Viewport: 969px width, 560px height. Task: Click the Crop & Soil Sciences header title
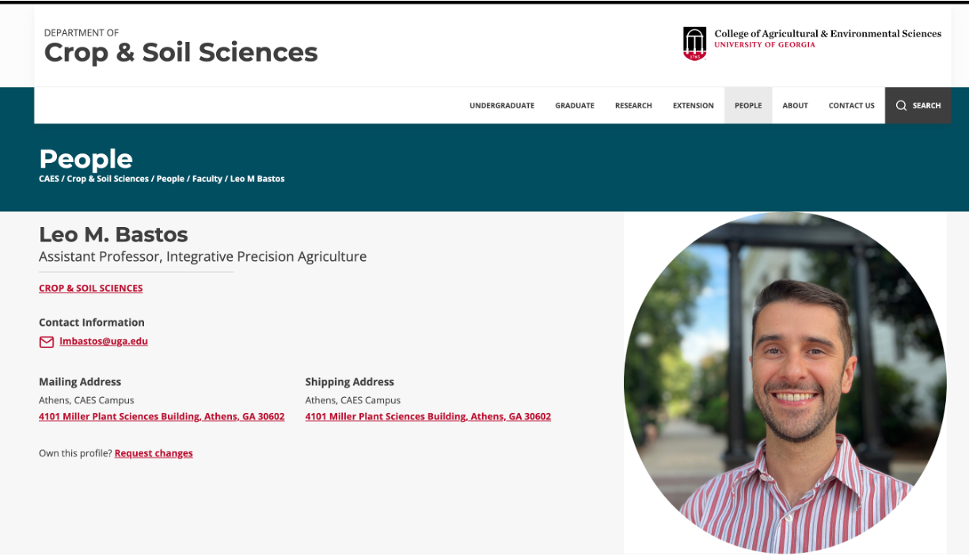pos(180,52)
